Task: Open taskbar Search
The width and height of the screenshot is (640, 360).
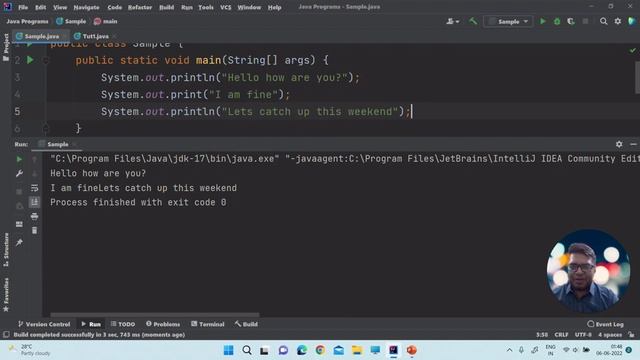Action: coord(247,350)
